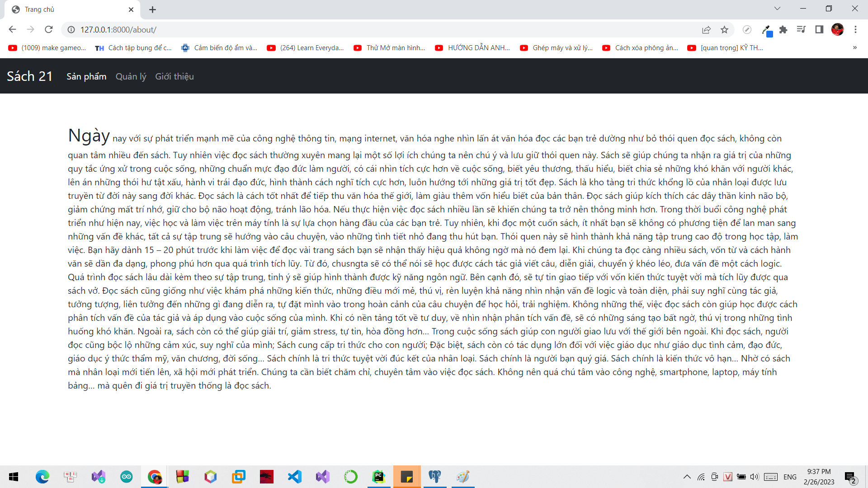Open Windows Start menu

pos(14,477)
